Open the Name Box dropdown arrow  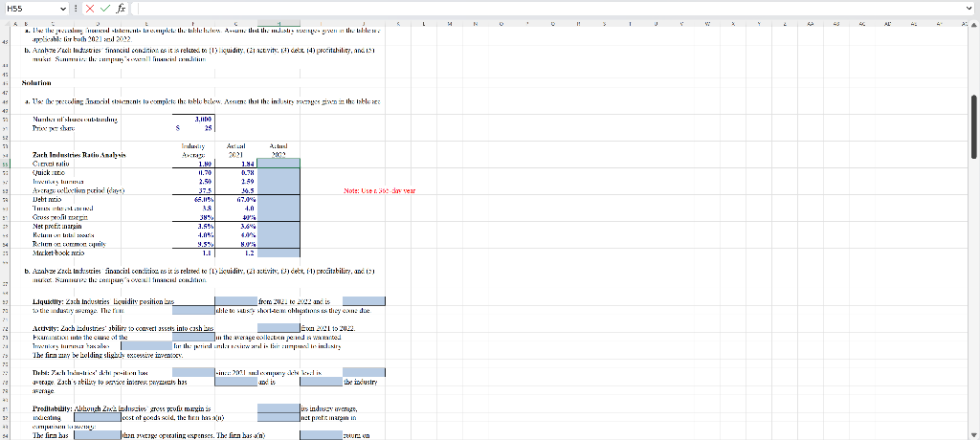pos(63,9)
